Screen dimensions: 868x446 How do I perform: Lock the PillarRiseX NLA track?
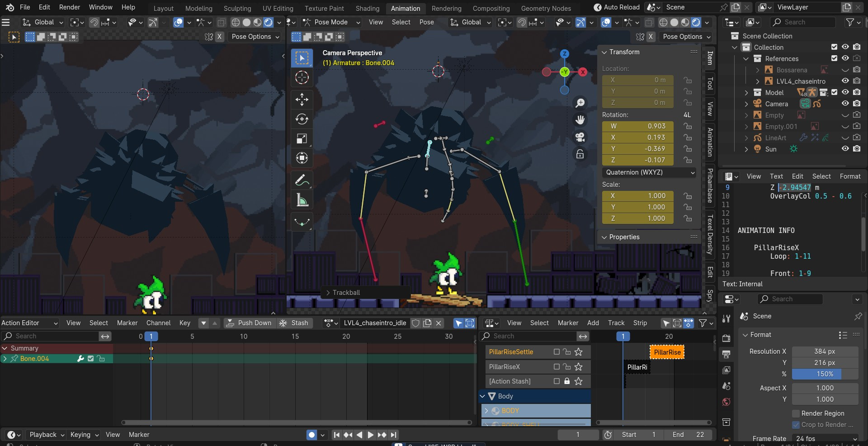(567, 367)
